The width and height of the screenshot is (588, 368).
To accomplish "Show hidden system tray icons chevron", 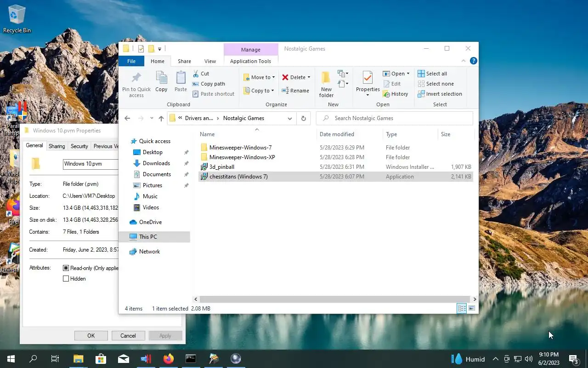I will click(x=495, y=359).
